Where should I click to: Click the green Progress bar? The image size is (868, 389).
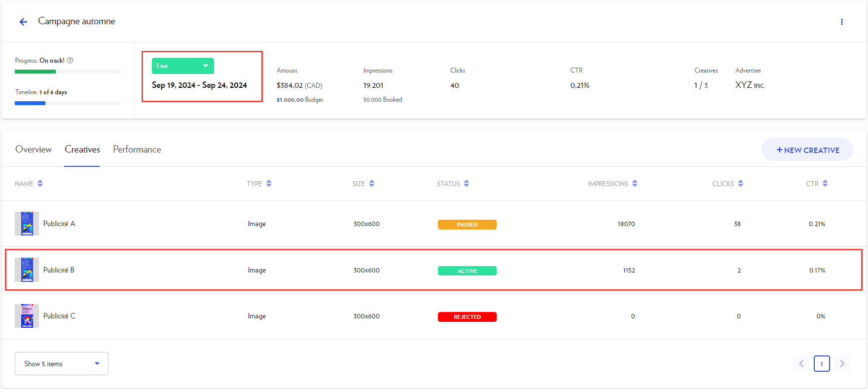point(36,72)
